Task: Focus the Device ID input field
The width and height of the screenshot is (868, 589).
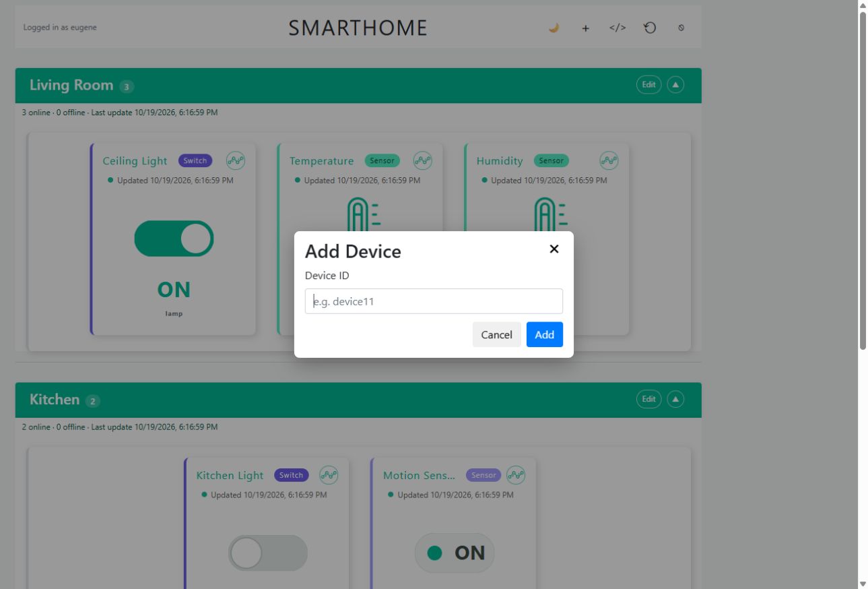Action: pos(434,301)
